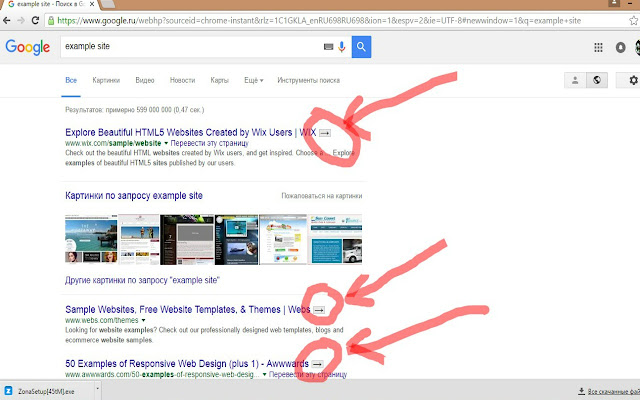Bookmark the page with the star icon
The width and height of the screenshot is (640, 400).
pyautogui.click(x=633, y=21)
